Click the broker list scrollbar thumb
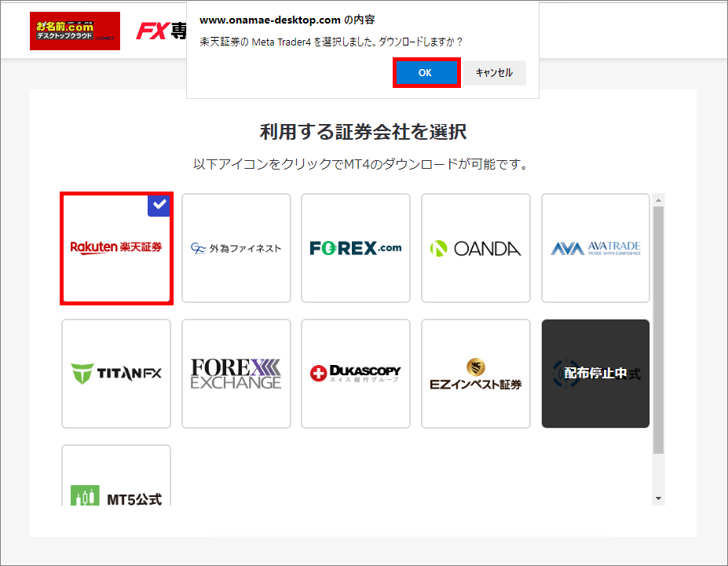The width and height of the screenshot is (728, 566). coord(658,330)
